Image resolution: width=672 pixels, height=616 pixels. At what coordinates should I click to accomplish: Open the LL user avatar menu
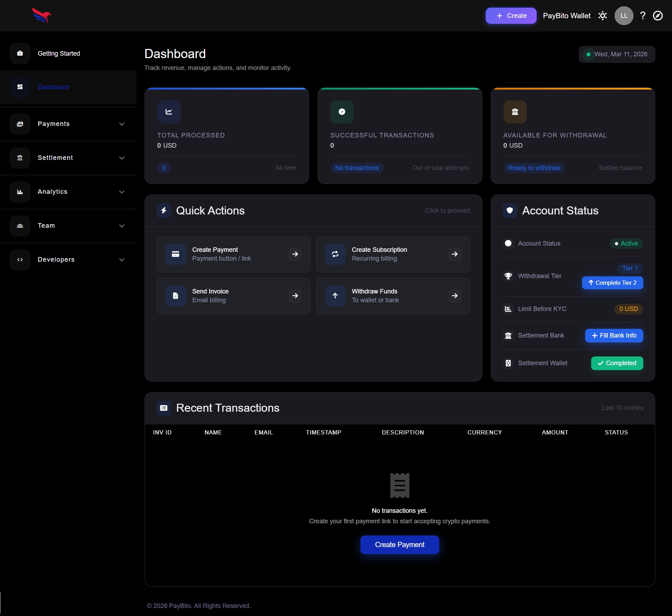point(624,16)
